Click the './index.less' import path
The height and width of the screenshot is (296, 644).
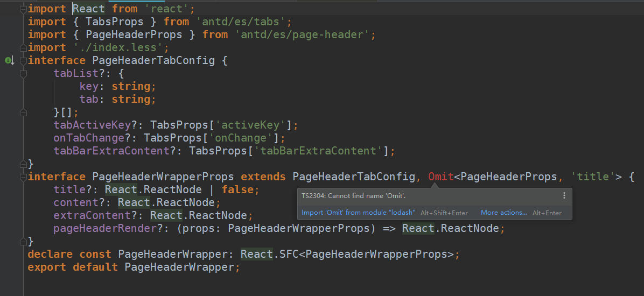coord(118,47)
